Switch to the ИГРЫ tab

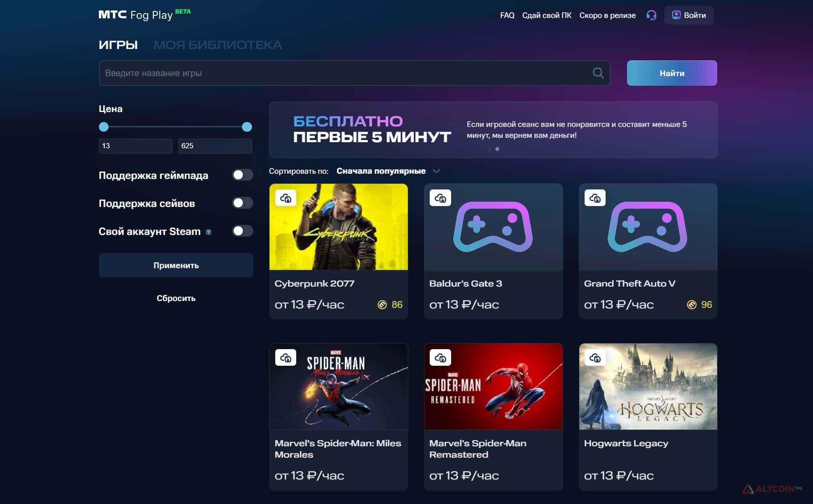(x=118, y=45)
